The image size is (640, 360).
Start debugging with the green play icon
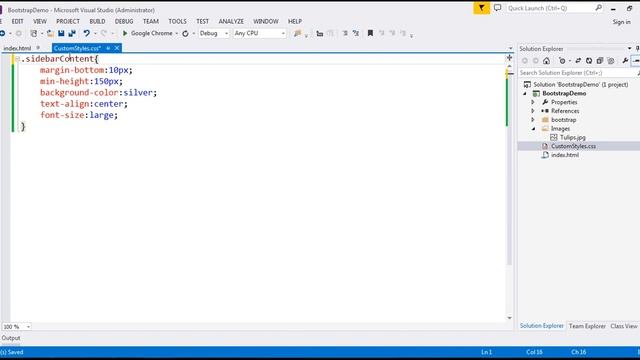(125, 33)
